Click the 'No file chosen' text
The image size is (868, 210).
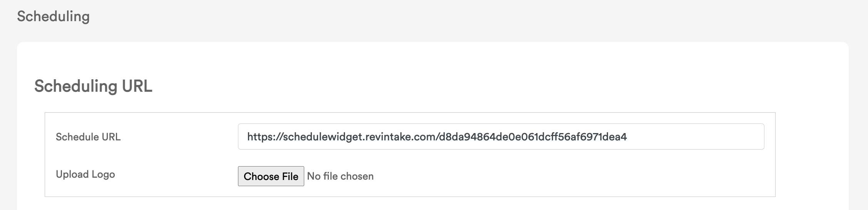coord(340,176)
